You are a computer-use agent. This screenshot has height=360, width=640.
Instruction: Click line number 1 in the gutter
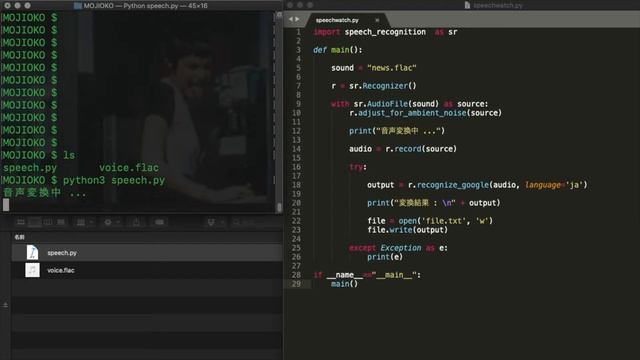click(x=299, y=32)
